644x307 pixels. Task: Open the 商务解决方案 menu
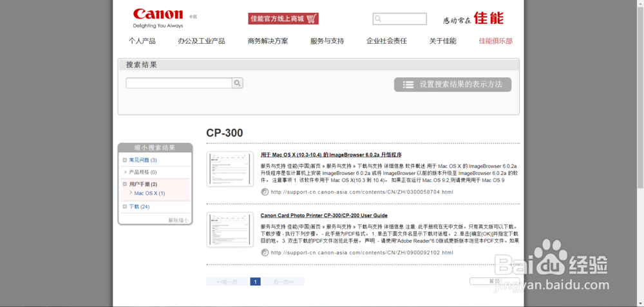click(268, 41)
